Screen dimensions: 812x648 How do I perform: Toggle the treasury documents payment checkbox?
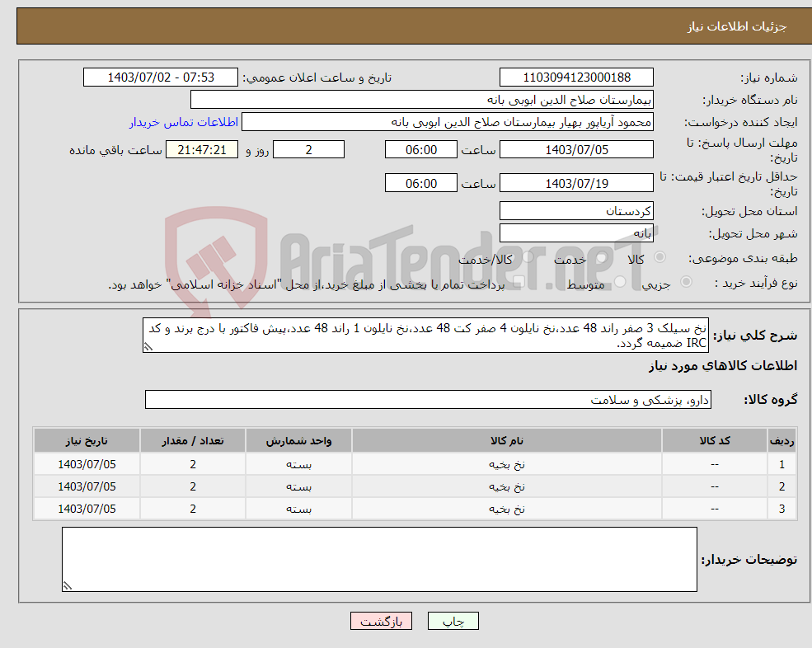pyautogui.click(x=519, y=282)
